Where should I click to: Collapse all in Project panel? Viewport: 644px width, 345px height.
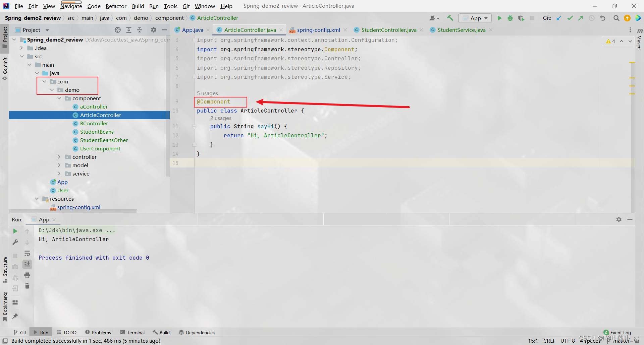140,30
